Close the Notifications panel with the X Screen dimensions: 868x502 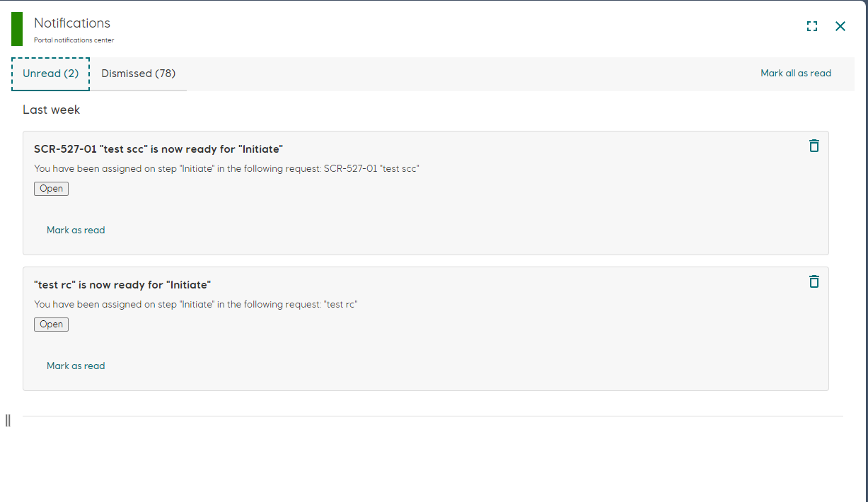[x=840, y=26]
